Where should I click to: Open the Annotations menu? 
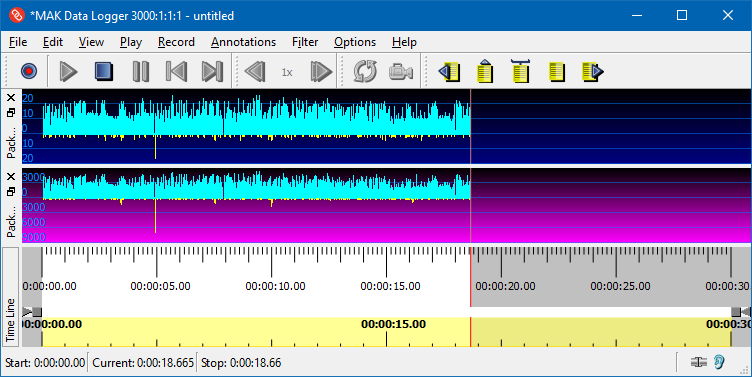tap(243, 42)
